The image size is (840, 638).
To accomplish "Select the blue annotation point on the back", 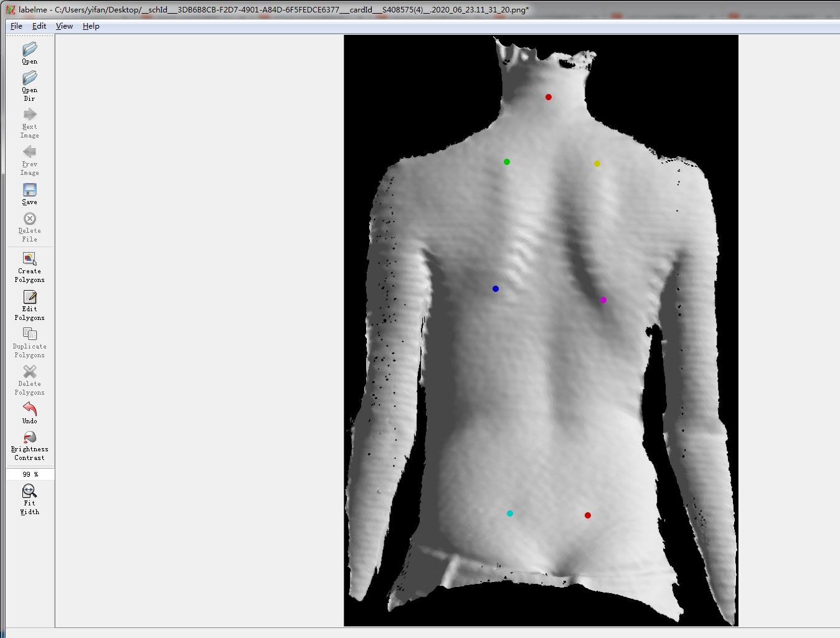I will pyautogui.click(x=495, y=288).
